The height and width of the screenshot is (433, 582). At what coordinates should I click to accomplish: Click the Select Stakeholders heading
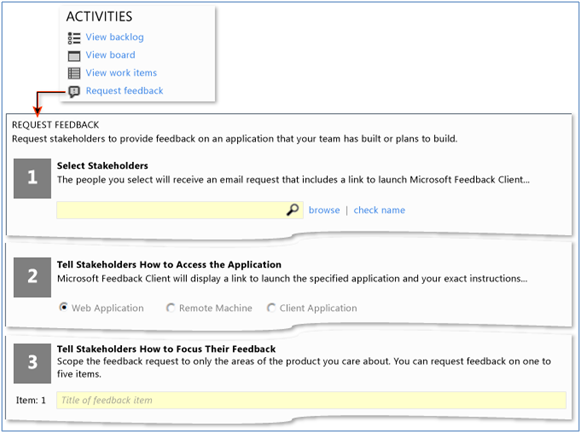(x=102, y=165)
